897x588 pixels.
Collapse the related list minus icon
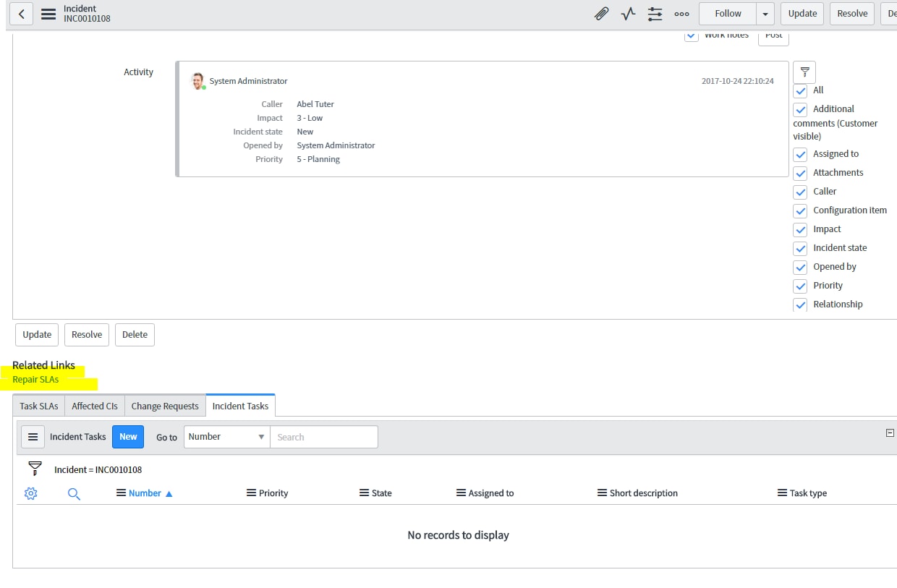click(890, 433)
